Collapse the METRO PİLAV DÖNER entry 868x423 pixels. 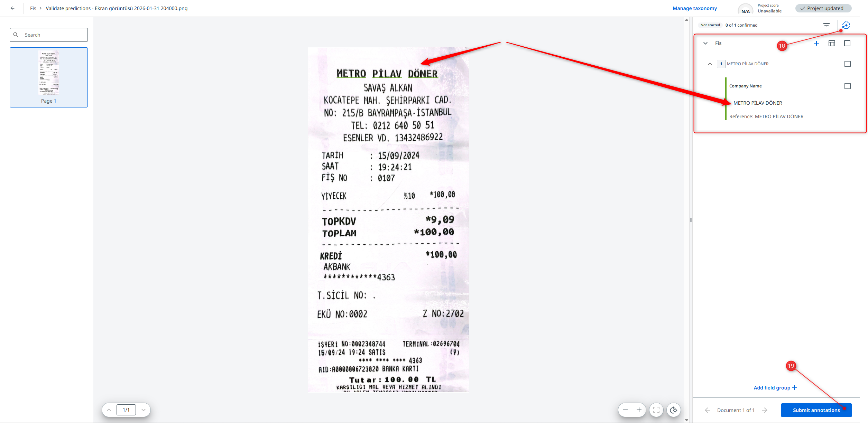point(710,64)
